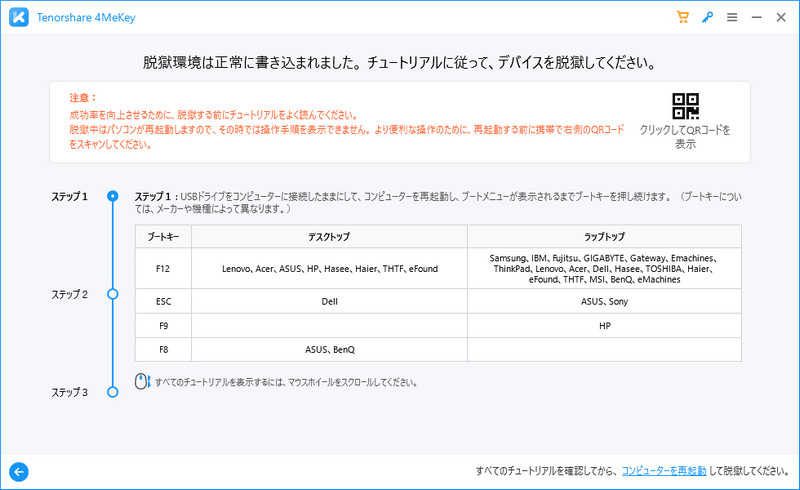Click the Samsung, IBM, Fujitsu laptop list cell
The width and height of the screenshot is (800, 490).
(604, 268)
